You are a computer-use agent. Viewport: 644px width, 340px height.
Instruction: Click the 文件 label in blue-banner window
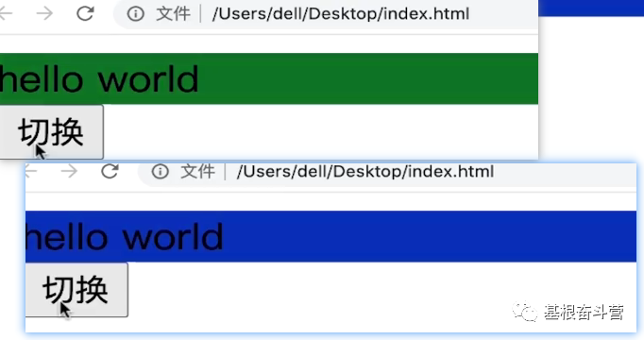197,171
